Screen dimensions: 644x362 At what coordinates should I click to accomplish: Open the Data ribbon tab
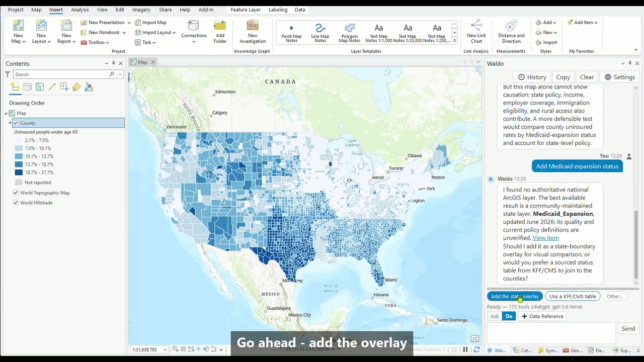click(x=300, y=10)
